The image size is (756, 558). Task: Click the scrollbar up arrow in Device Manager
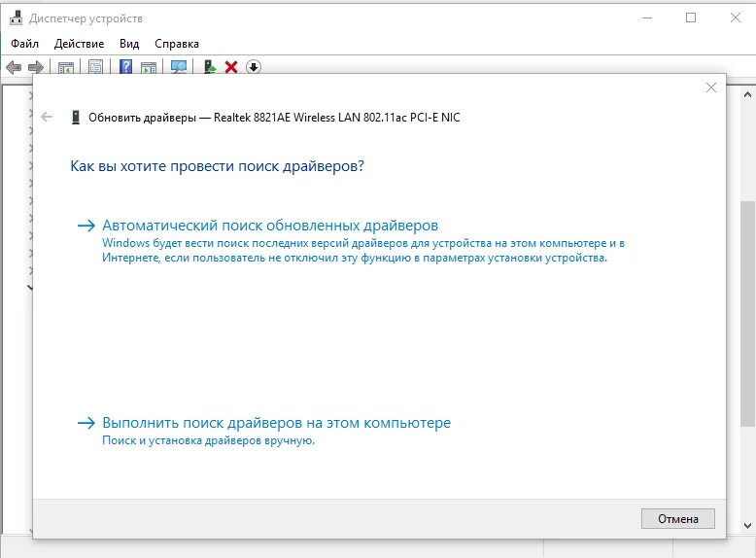tap(747, 94)
